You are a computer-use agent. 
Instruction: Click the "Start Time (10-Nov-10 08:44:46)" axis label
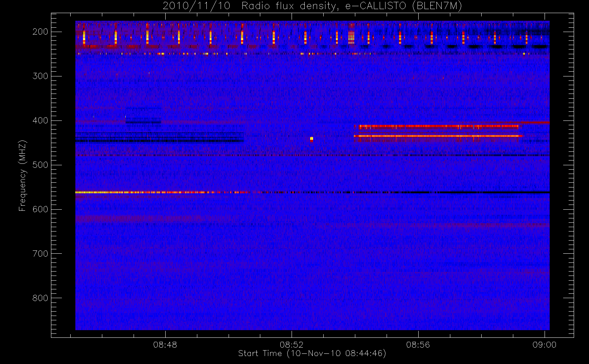pos(312,353)
